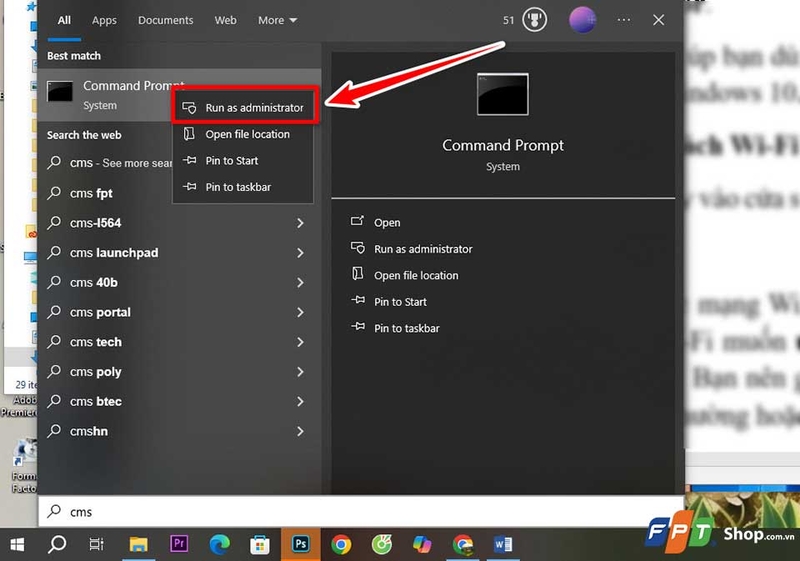Select the 'cms 40b' suggestion text

(x=93, y=283)
